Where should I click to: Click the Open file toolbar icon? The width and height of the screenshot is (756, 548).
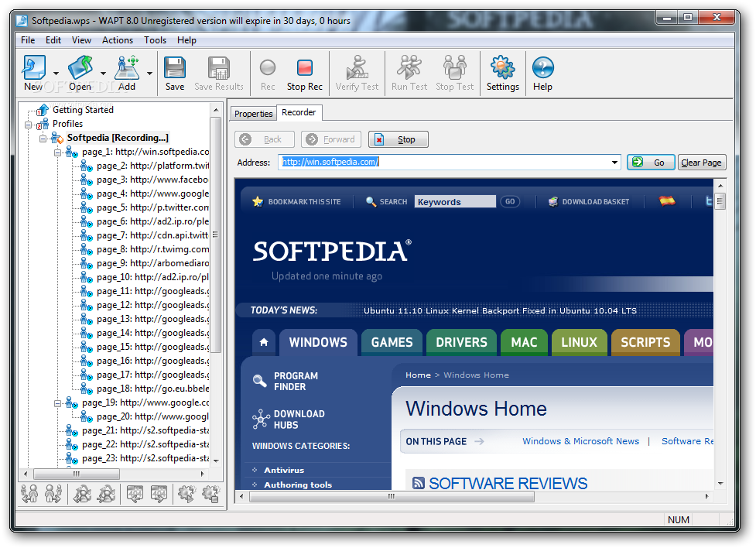click(x=80, y=67)
